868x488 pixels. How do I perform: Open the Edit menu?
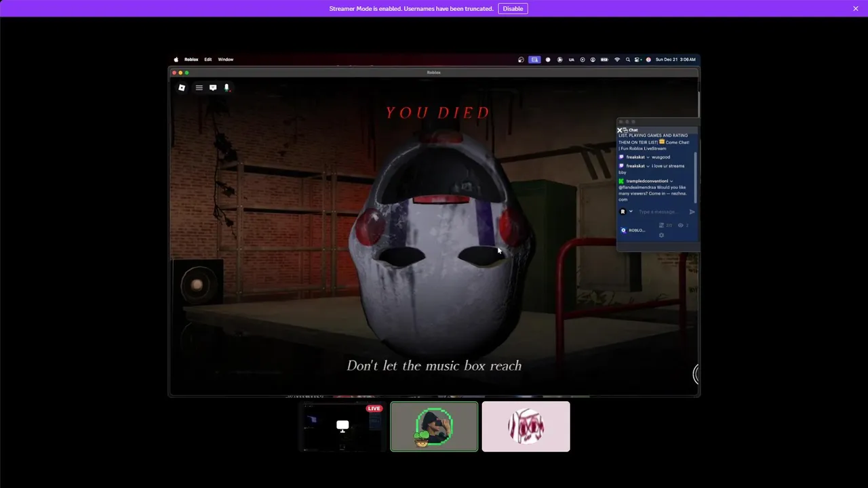[x=208, y=60]
